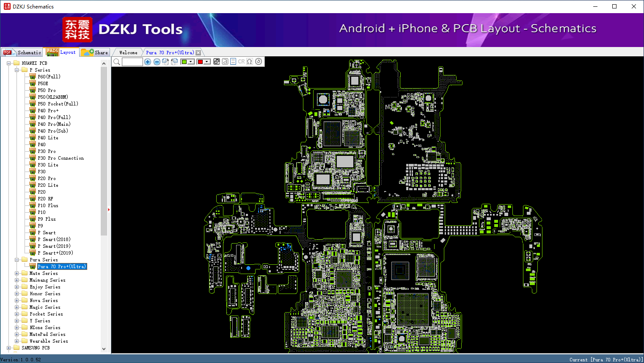Click the Omega resistance icon
Screen dimensions: 644x363
tap(250, 61)
